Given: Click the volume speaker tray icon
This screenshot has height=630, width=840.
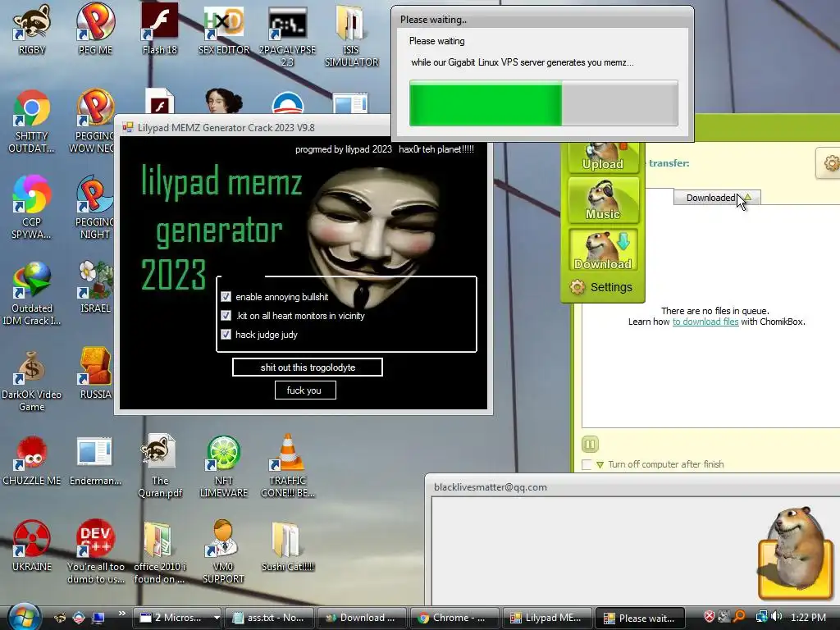Looking at the screenshot, I should [776, 617].
